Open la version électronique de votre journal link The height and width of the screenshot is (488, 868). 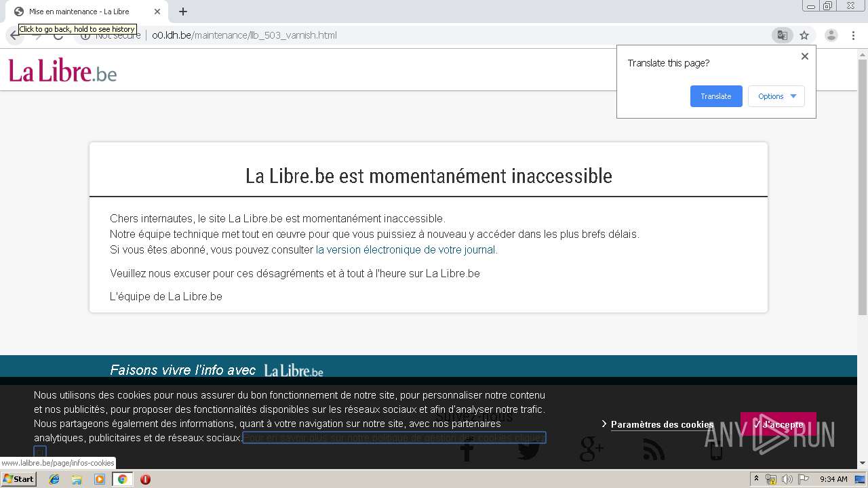coord(407,249)
